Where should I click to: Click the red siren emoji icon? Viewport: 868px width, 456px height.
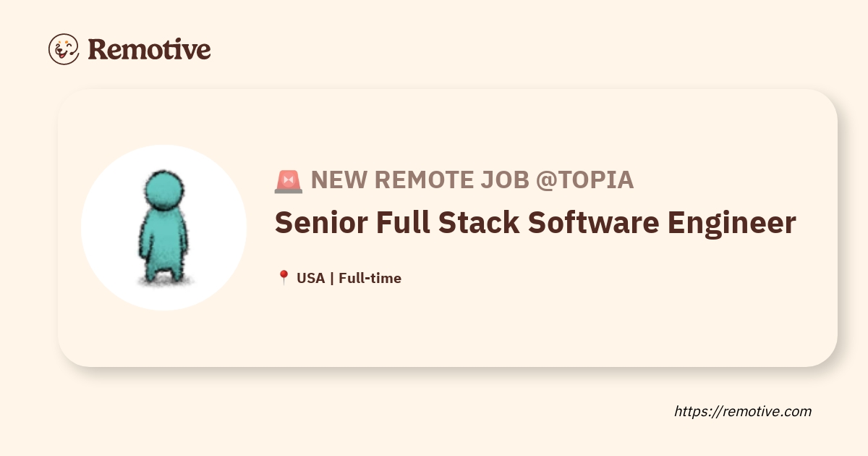[x=289, y=181]
